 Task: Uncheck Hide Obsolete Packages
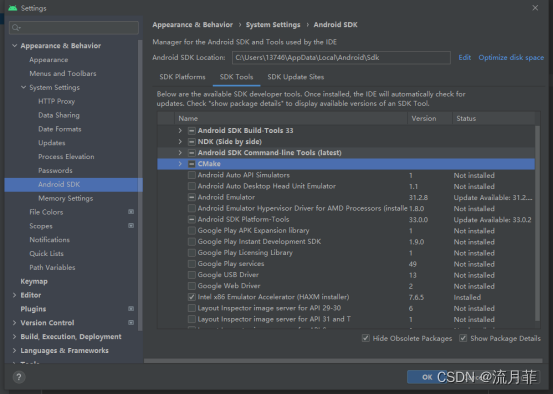click(366, 338)
